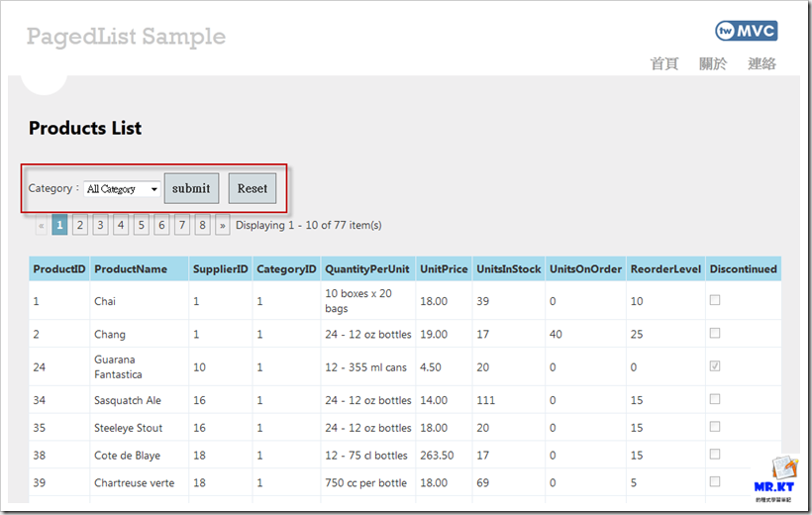Click the Steeleye Stout name cell
The height and width of the screenshot is (515, 812).
click(x=140, y=428)
